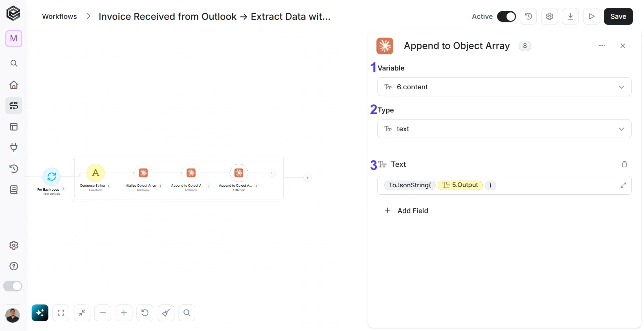Run the workflow with play button

tap(592, 16)
